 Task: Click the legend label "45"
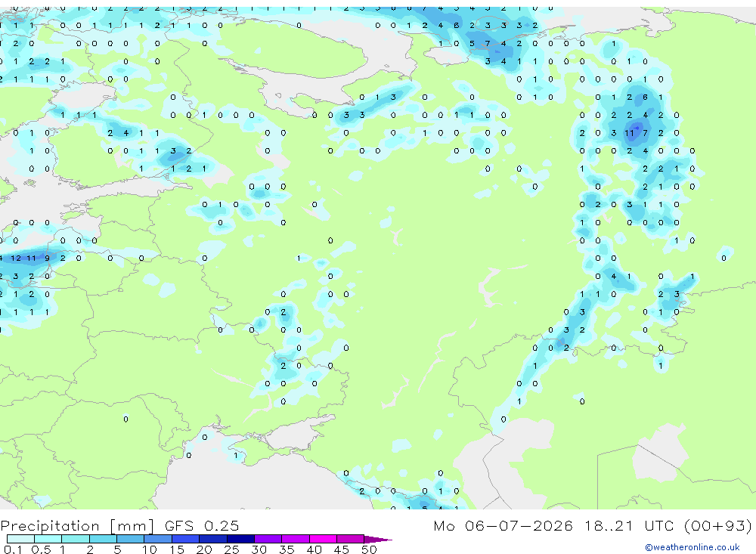(x=342, y=549)
